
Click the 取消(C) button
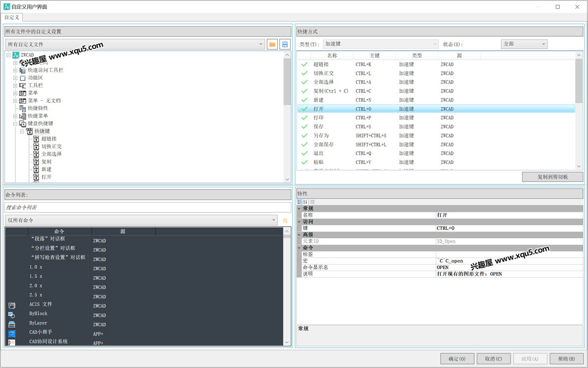coord(493,359)
